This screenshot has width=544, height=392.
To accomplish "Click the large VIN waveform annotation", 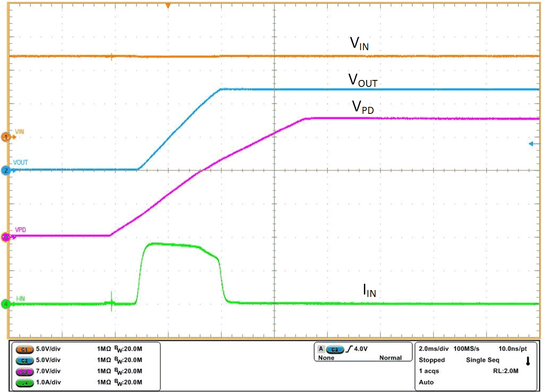I will click(x=360, y=43).
